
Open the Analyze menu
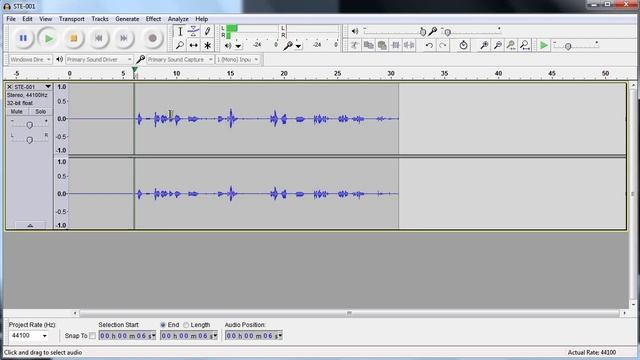[x=178, y=19]
